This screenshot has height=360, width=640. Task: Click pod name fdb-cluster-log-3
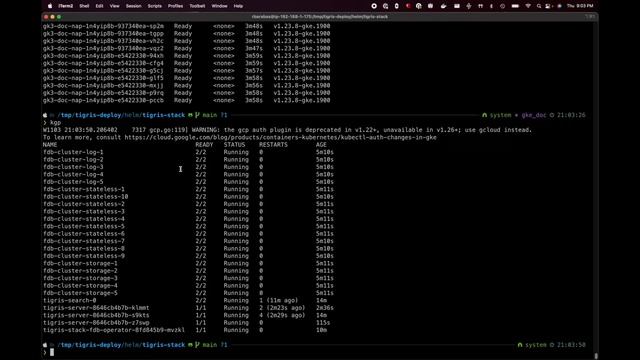(x=73, y=167)
